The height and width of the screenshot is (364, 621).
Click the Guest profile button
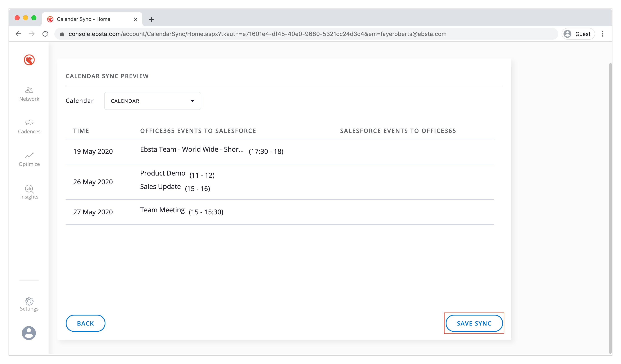point(578,34)
